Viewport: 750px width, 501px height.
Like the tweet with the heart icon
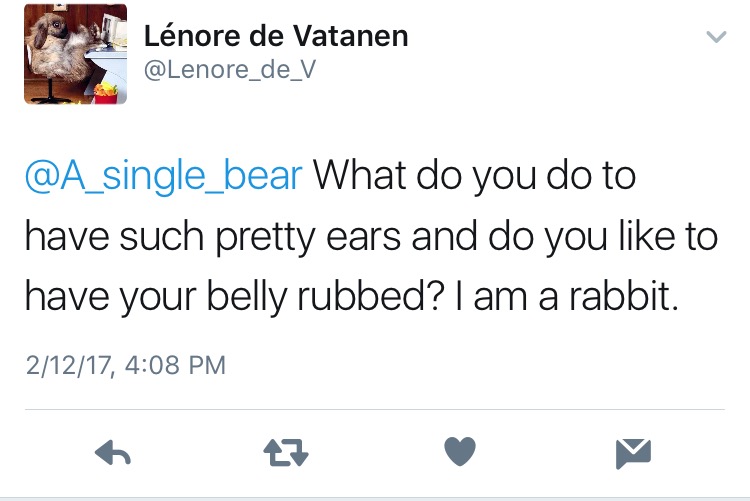(459, 453)
